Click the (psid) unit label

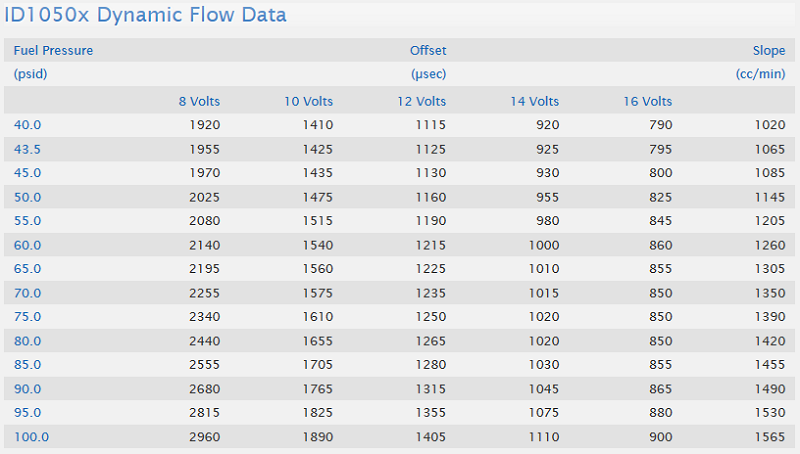pos(31,74)
